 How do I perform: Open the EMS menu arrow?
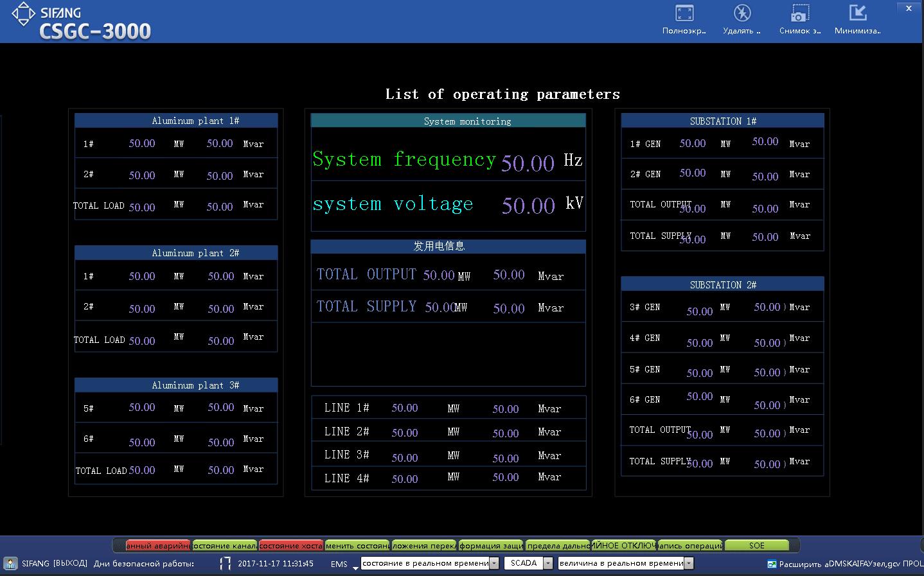tap(355, 568)
